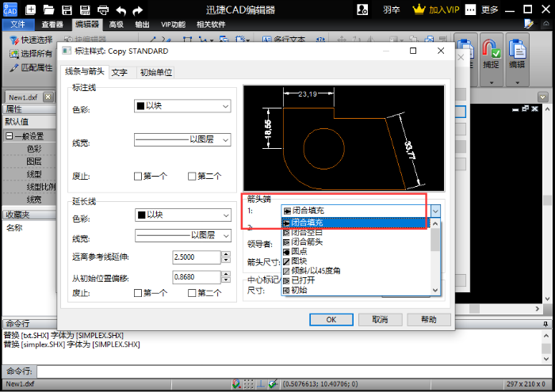Open the 高级 ribbon tab
The image size is (555, 392).
[x=116, y=25]
